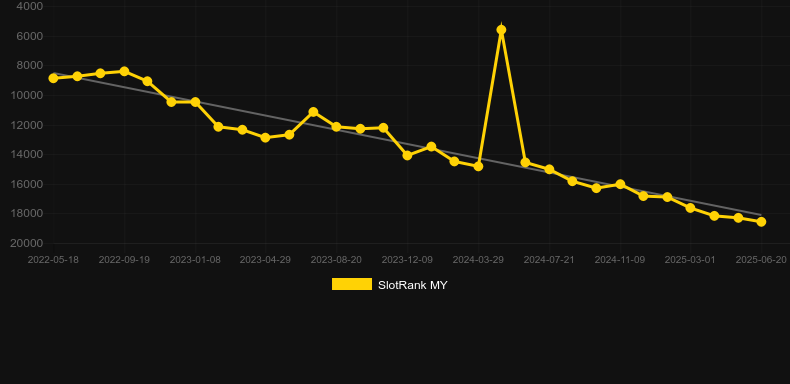
Task: Click the 2023-01-08 x-axis date label
Action: pos(195,260)
